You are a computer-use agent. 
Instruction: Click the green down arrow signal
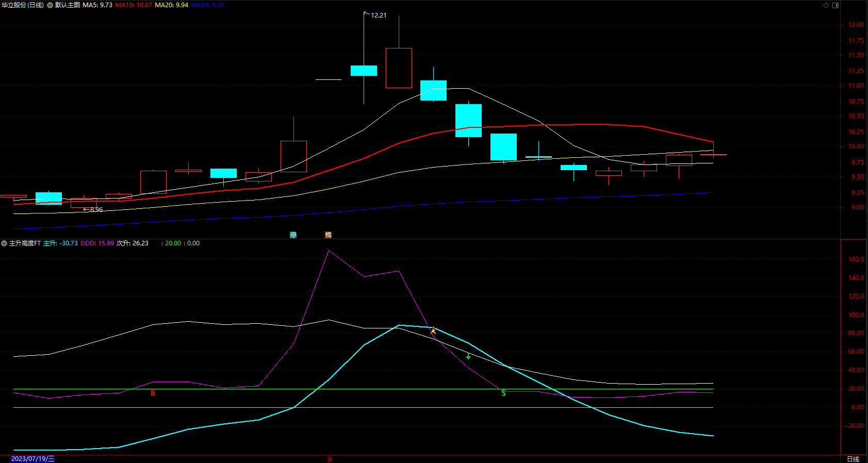pyautogui.click(x=468, y=356)
